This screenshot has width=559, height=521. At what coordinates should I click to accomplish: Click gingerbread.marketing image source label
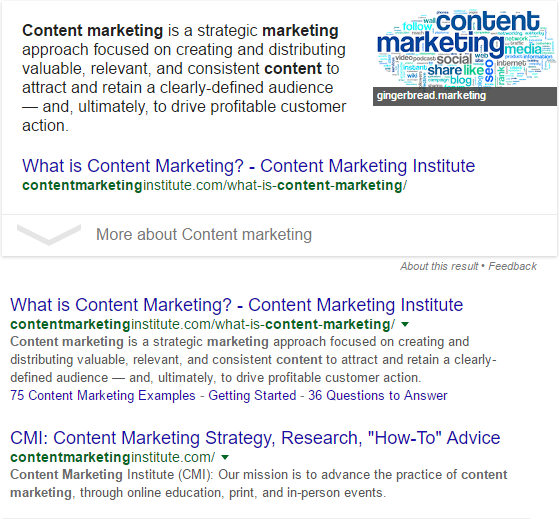tap(431, 96)
